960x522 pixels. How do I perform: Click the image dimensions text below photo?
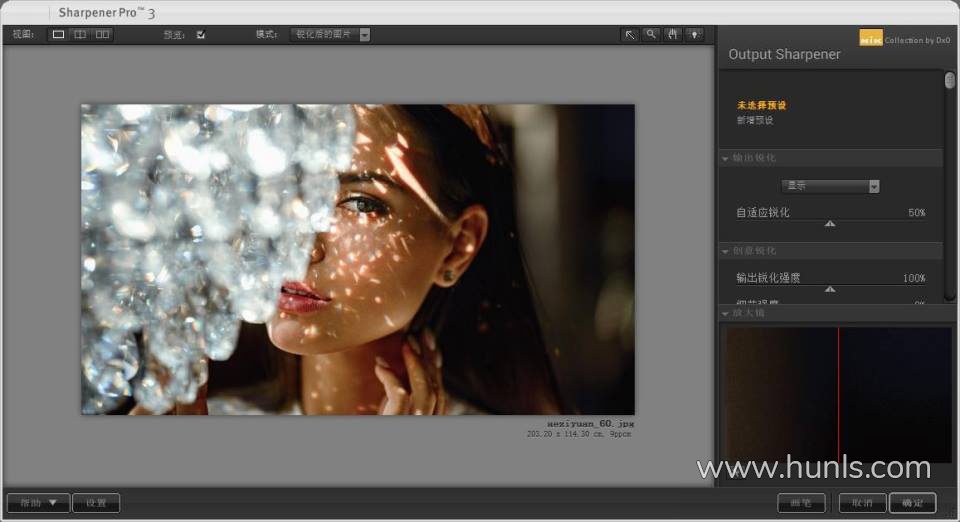coord(579,434)
